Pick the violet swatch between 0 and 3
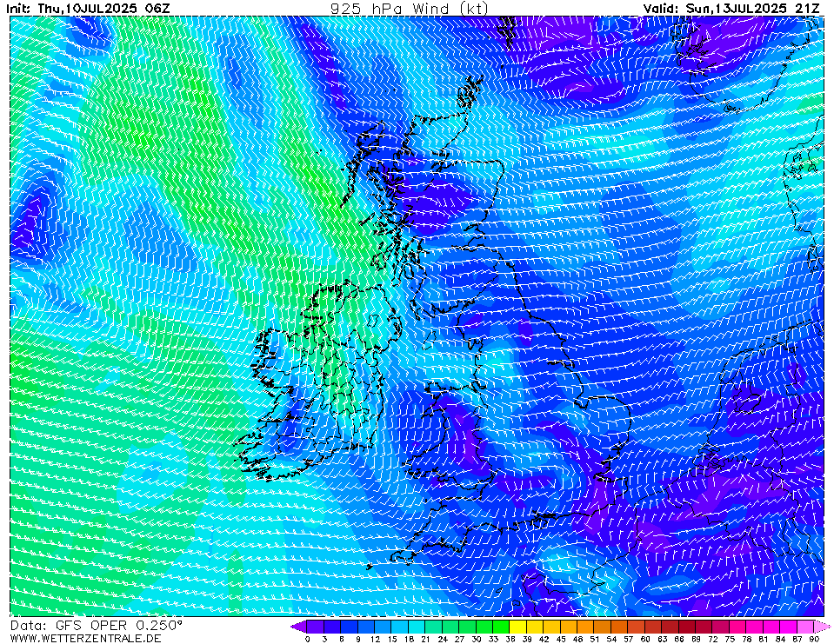 [316, 626]
